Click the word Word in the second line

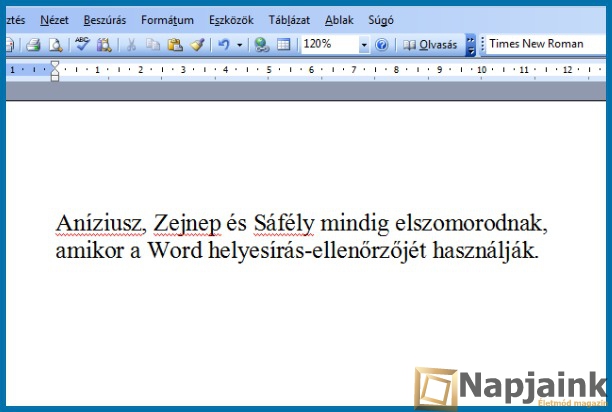coord(175,250)
